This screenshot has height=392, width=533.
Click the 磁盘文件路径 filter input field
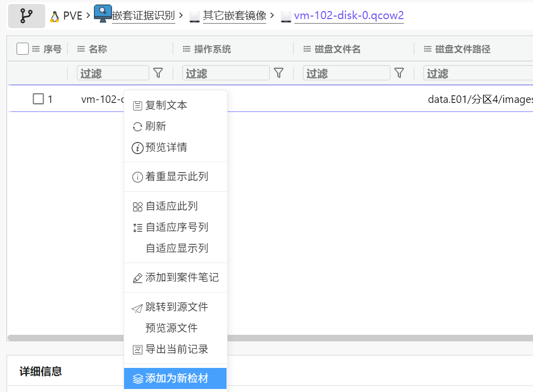(477, 73)
